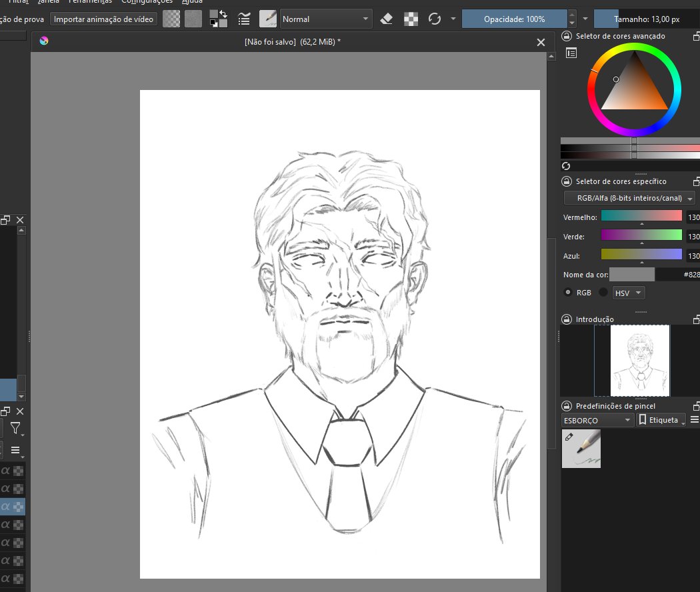Click Importar animação de vídeo button

point(103,19)
